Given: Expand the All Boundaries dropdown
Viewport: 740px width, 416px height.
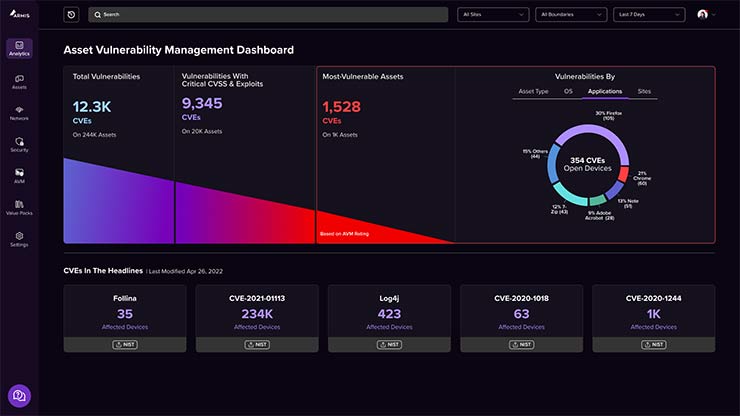Looking at the screenshot, I should [x=571, y=15].
